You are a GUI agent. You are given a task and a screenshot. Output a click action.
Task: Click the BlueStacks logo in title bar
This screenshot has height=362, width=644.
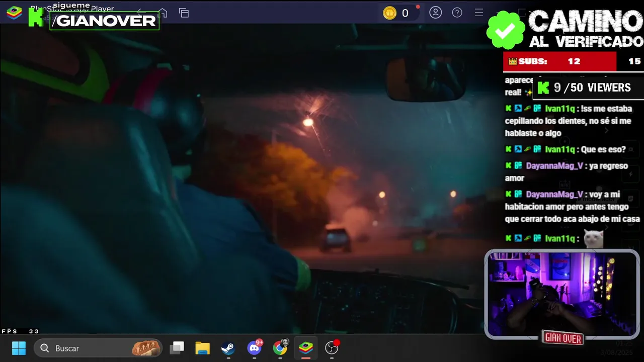[14, 13]
